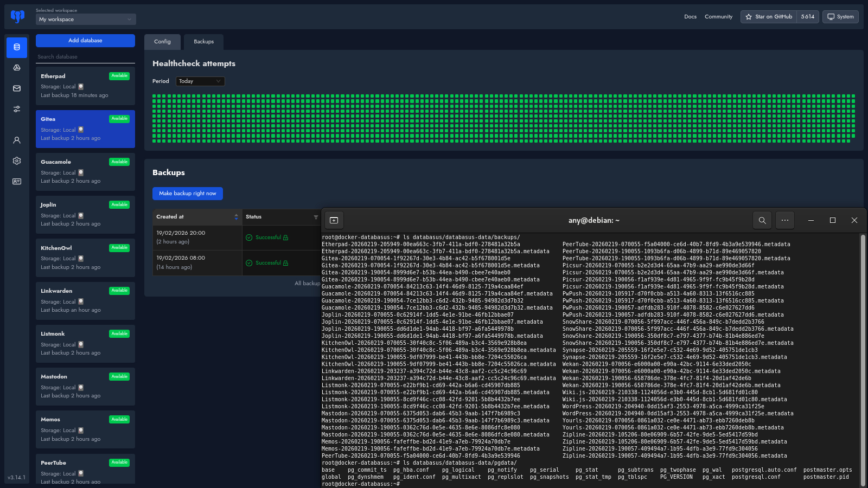Click the ID card icon in sidebar
This screenshot has width=868, height=488.
click(17, 182)
